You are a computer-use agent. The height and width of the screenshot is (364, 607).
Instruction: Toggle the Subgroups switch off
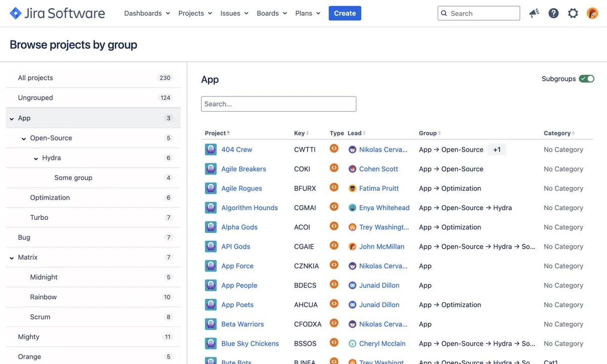click(587, 79)
